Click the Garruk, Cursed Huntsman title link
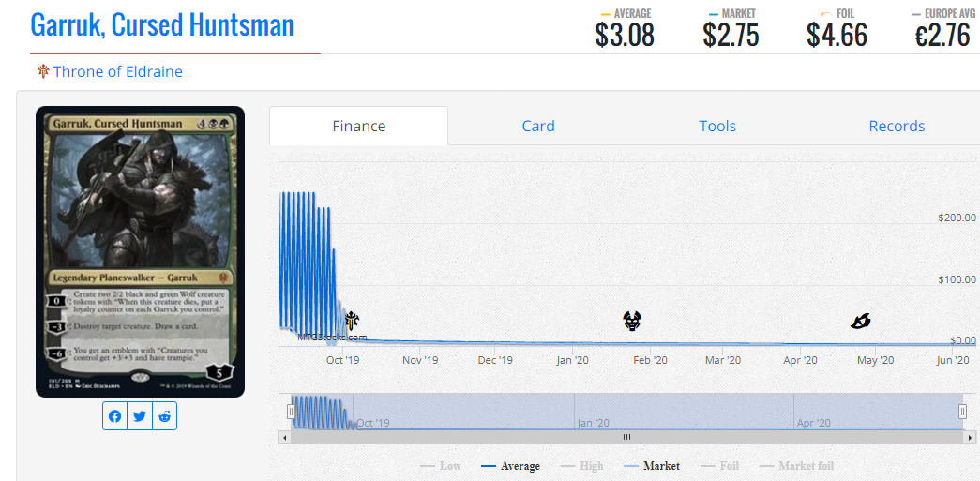The width and height of the screenshot is (980, 481). point(162,24)
